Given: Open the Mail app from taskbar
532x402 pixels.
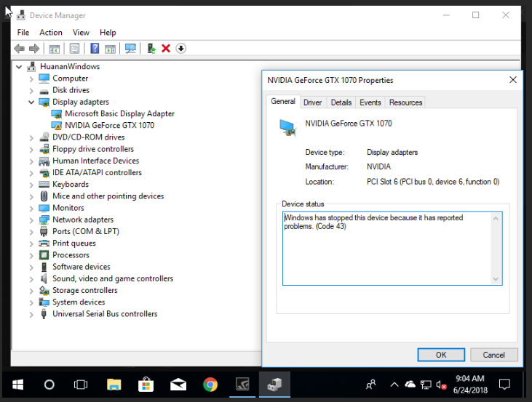Looking at the screenshot, I should coord(178,385).
